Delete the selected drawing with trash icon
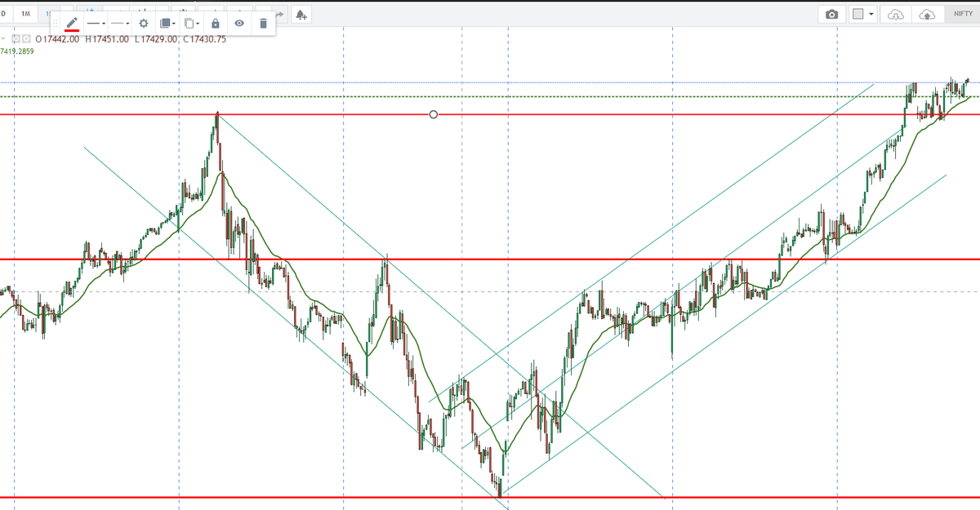Viewport: 980px width, 510px height. [x=263, y=24]
